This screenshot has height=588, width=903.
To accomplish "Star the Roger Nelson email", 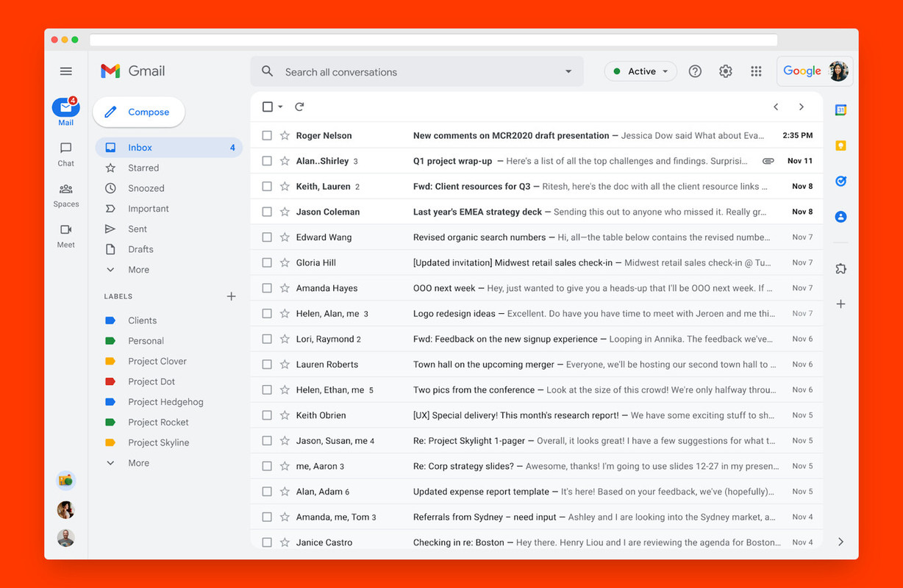I will tap(285, 135).
